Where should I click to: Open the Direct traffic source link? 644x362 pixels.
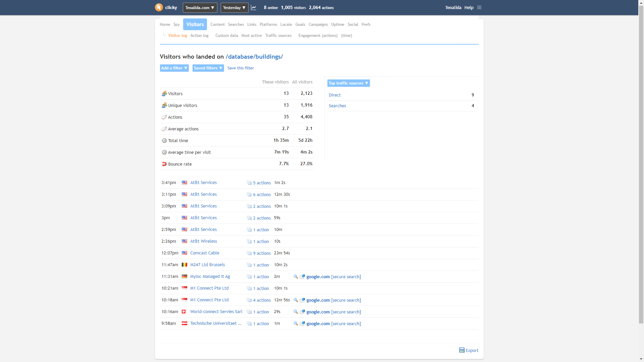335,95
